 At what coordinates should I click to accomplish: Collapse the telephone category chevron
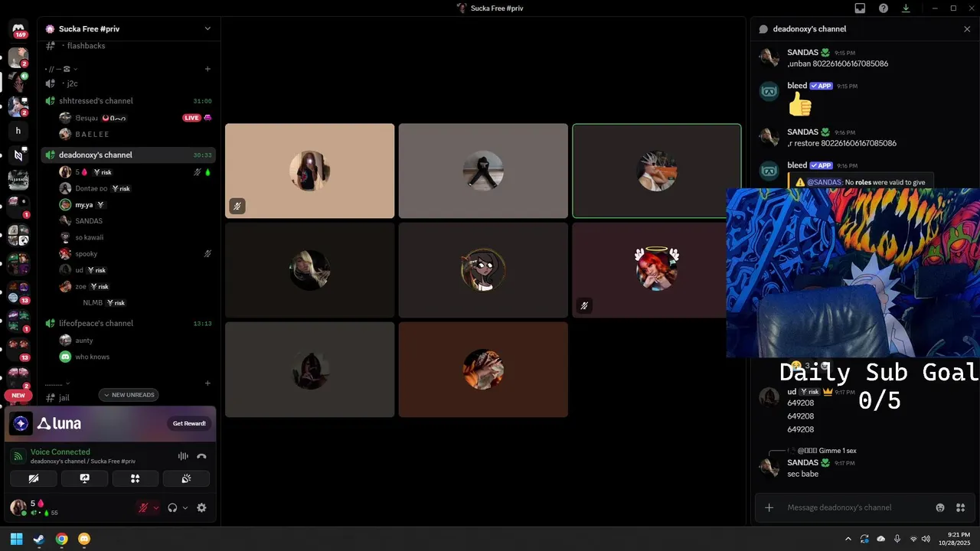coord(76,69)
